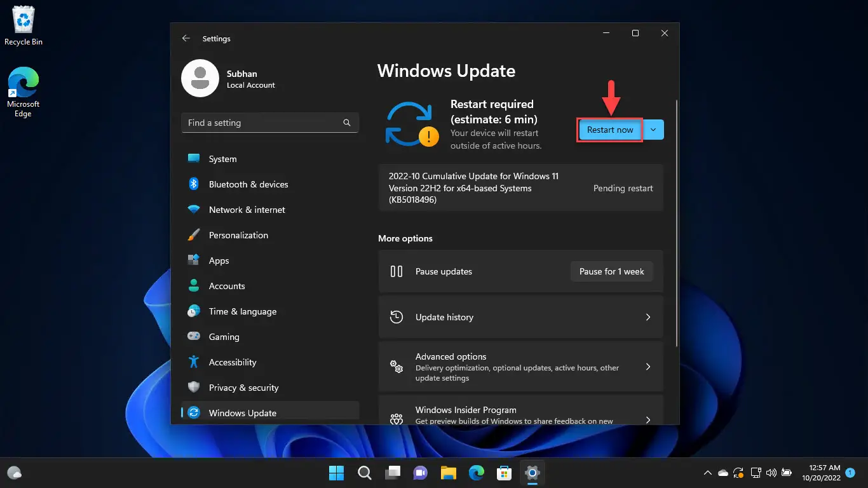
Task: Expand Update history chevron
Action: click(x=648, y=317)
